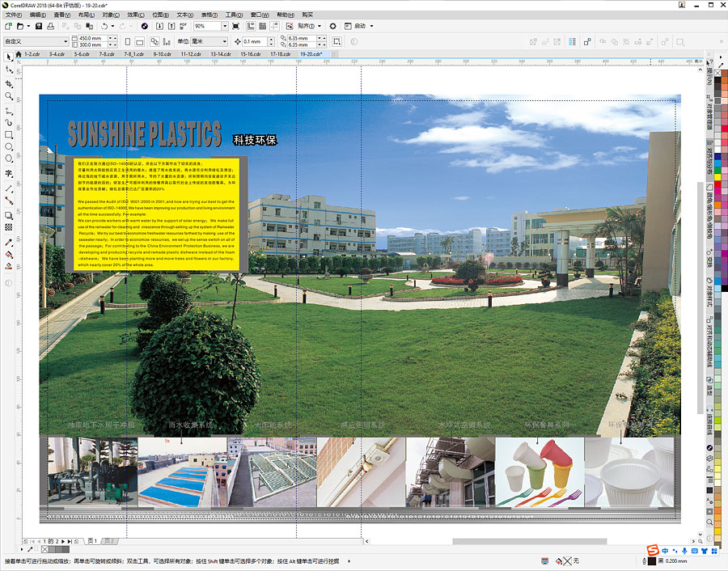Toggle portrait page orientation
This screenshot has height=571, width=728.
tap(128, 41)
